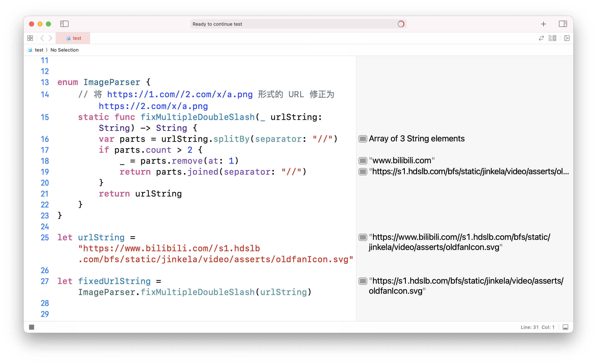Select the test tab
This screenshot has width=597, height=364.
pos(73,38)
